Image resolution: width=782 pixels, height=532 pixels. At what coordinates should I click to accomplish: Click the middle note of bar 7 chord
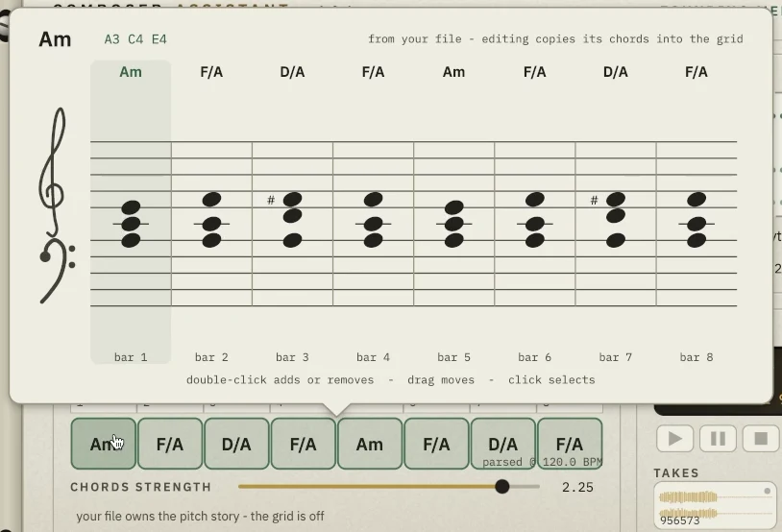click(x=616, y=216)
